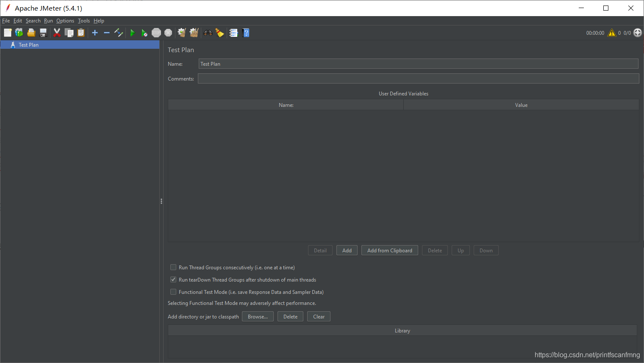The image size is (644, 363).
Task: Stop the test with STOP icon
Action: point(156,33)
